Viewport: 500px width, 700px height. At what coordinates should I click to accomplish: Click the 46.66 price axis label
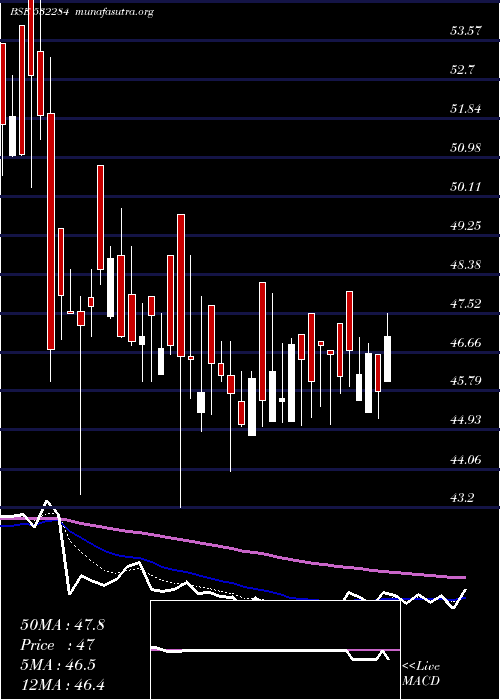(466, 342)
